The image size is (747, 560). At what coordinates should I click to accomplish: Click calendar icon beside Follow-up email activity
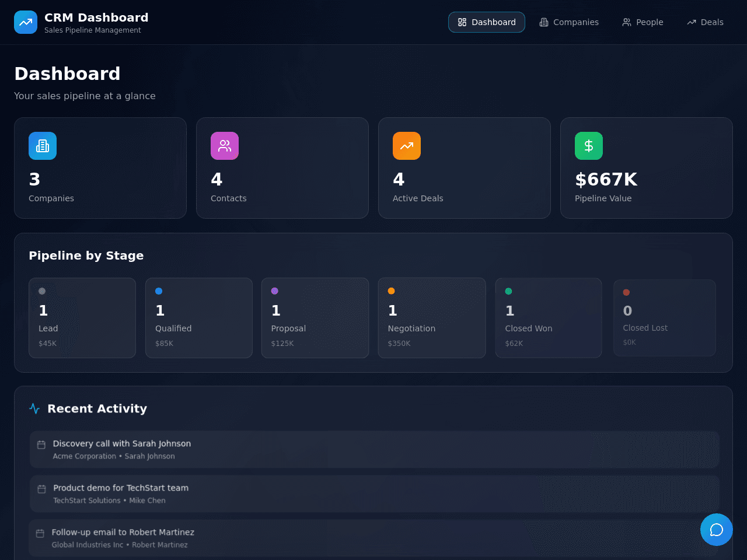(40, 533)
